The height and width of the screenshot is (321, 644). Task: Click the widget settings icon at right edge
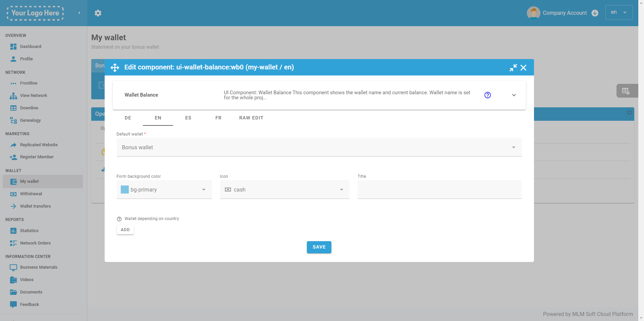(626, 91)
